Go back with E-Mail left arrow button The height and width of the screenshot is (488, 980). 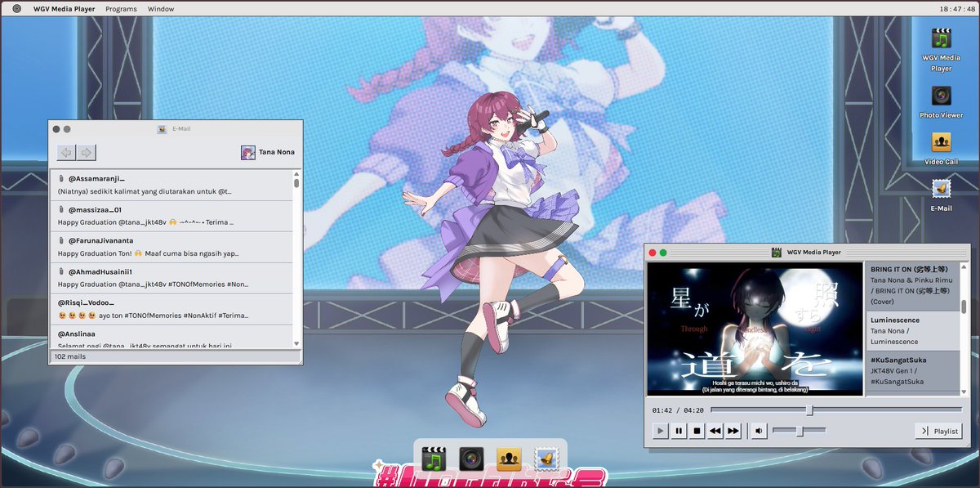point(66,152)
